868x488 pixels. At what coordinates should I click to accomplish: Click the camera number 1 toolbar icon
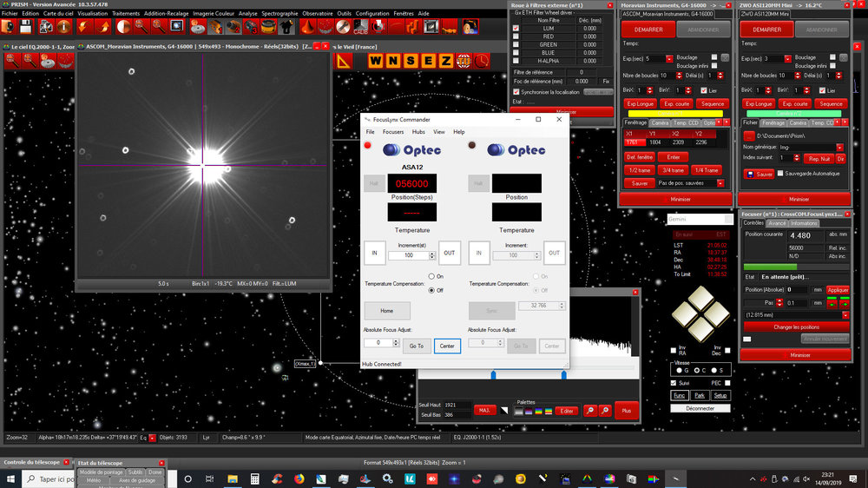point(215,27)
